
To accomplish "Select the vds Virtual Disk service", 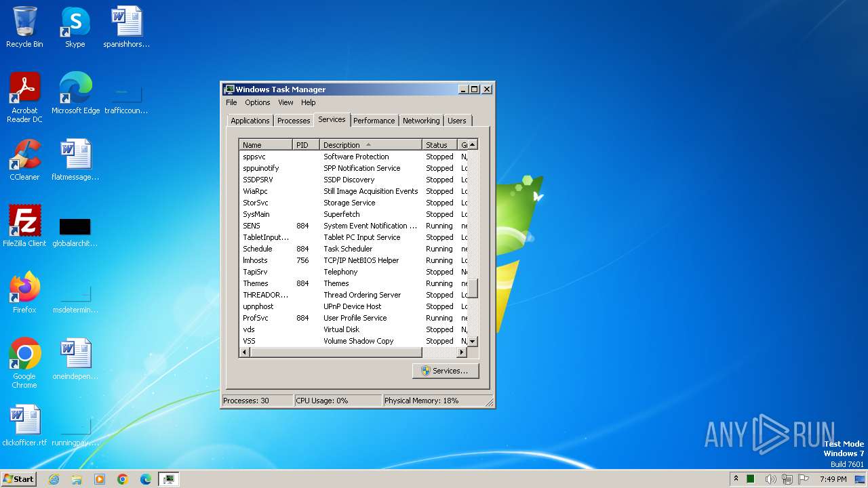I will 353,329.
